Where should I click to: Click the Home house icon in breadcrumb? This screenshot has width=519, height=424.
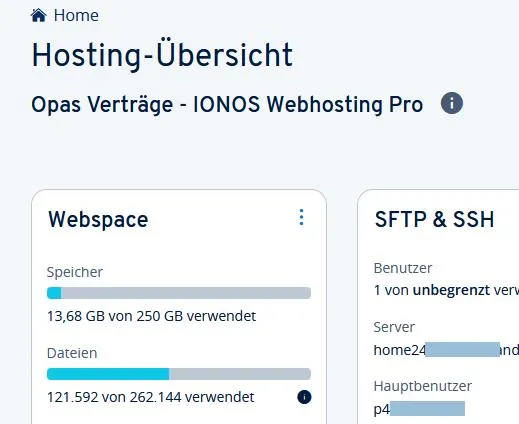[x=38, y=15]
